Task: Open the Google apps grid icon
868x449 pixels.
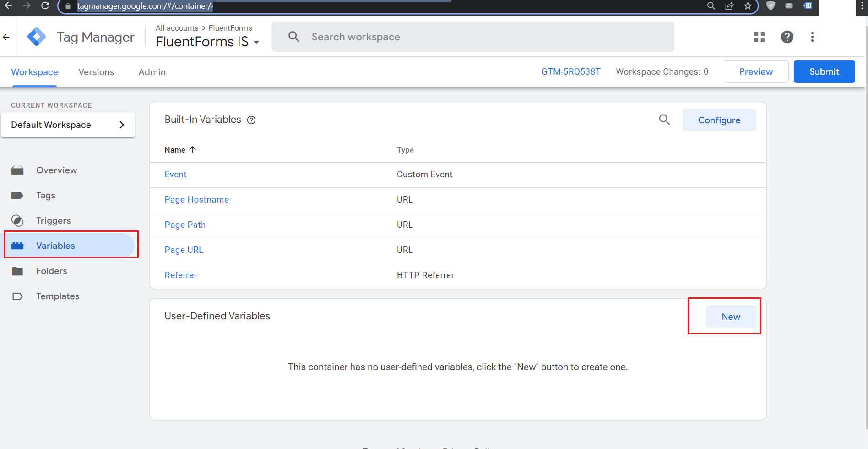Action: [759, 37]
